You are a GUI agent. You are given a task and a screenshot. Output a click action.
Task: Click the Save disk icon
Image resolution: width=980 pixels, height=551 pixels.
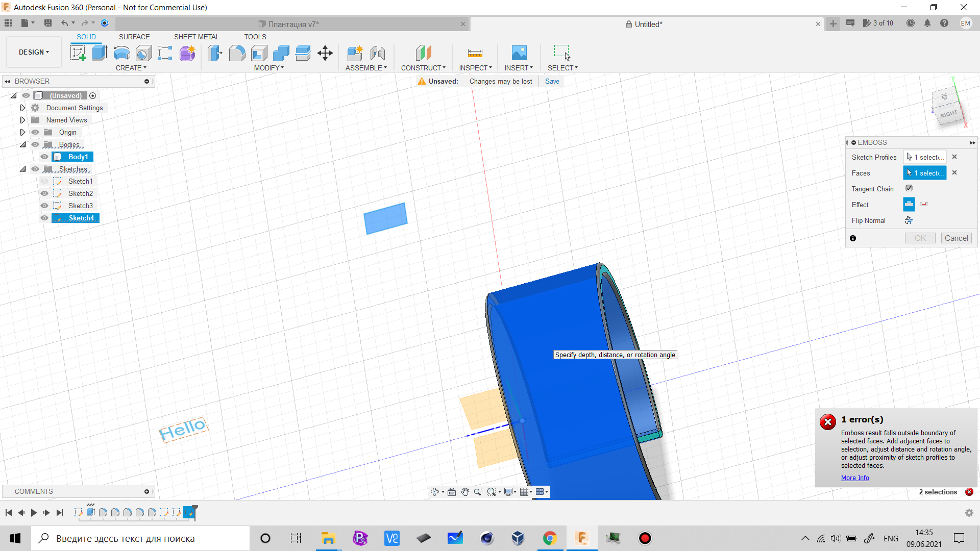[48, 23]
